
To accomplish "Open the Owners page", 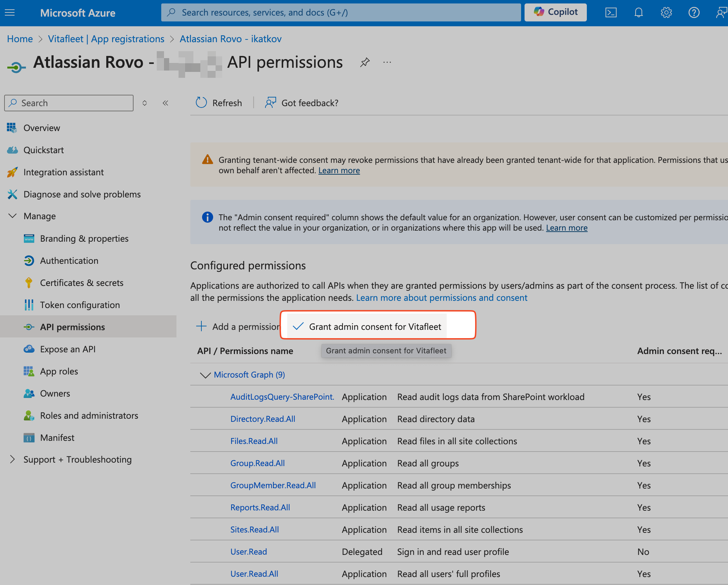I will (55, 393).
